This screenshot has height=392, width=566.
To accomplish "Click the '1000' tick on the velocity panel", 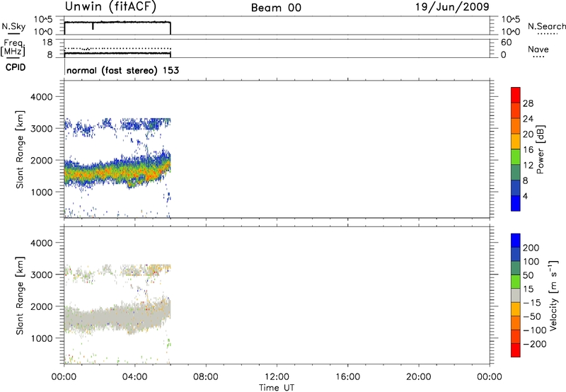I will (x=42, y=338).
